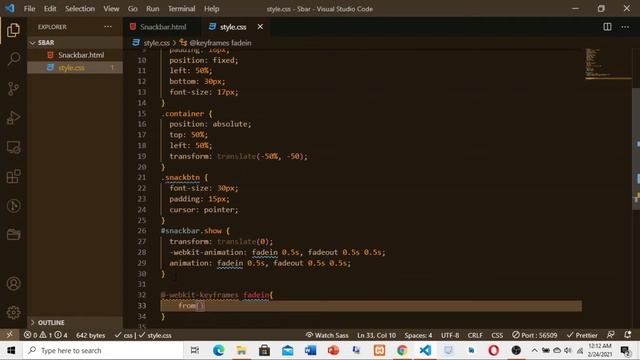Click the Prettier status item

tap(582, 335)
